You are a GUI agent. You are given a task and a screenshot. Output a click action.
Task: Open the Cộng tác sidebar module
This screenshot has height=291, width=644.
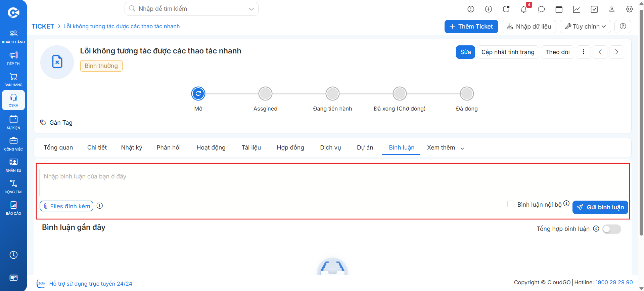pyautogui.click(x=13, y=187)
